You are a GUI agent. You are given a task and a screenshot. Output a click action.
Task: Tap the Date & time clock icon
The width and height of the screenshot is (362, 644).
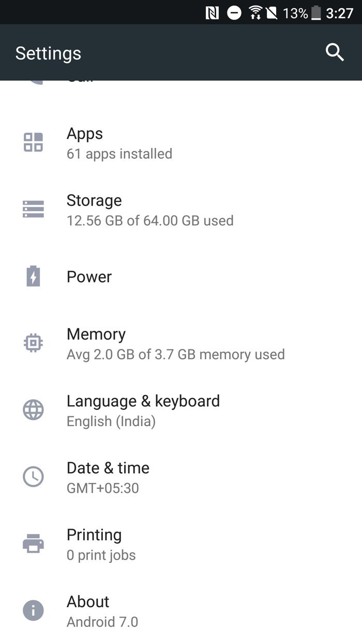point(34,476)
